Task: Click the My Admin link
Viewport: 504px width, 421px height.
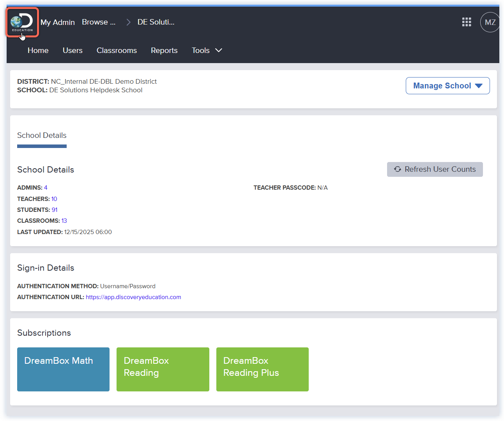Action: [x=58, y=22]
